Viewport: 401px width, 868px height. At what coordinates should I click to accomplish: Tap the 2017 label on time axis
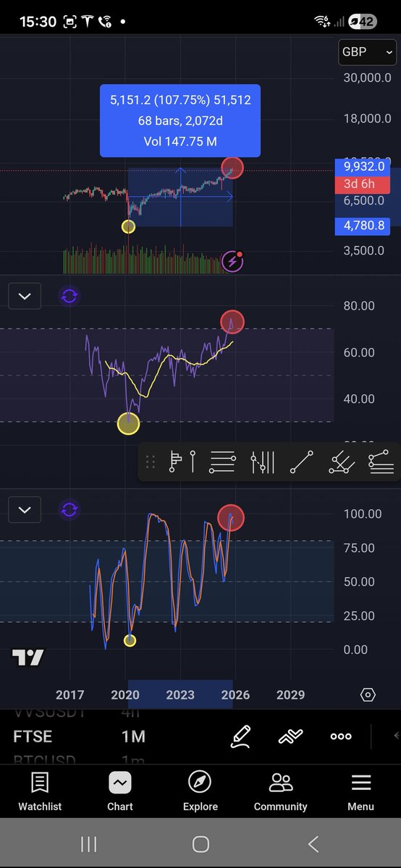69,695
